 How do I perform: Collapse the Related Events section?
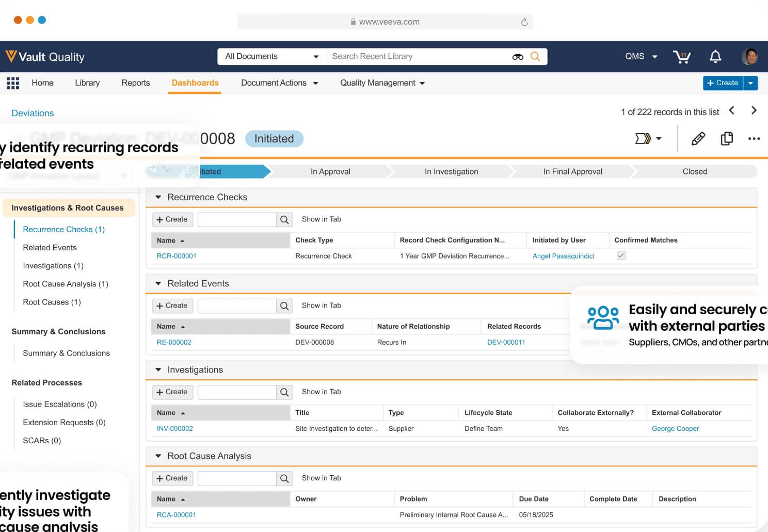[158, 283]
